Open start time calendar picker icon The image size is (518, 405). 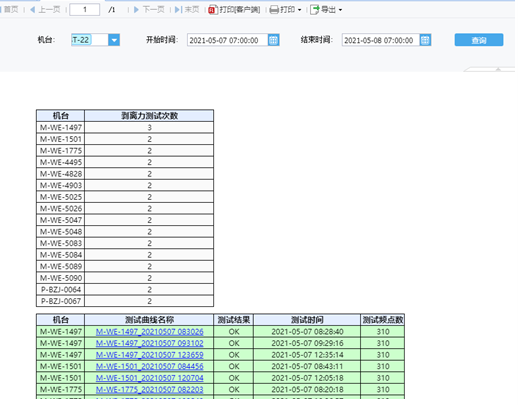click(x=273, y=40)
